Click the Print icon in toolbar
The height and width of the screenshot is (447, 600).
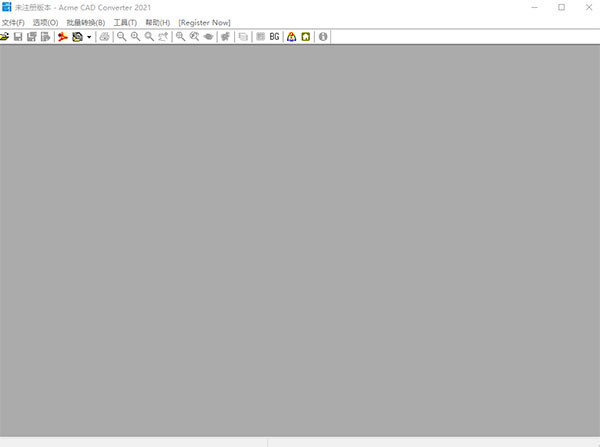[104, 37]
